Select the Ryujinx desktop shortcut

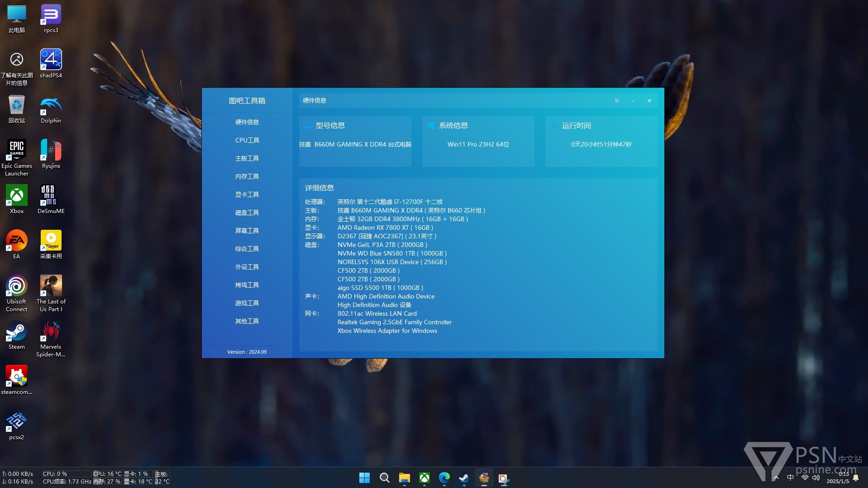[x=51, y=154]
